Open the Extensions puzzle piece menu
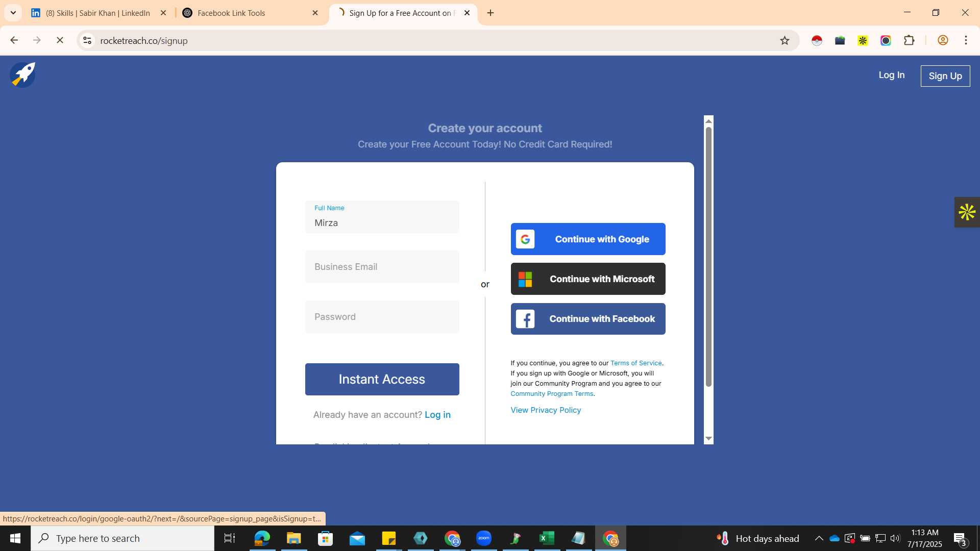 click(909, 40)
